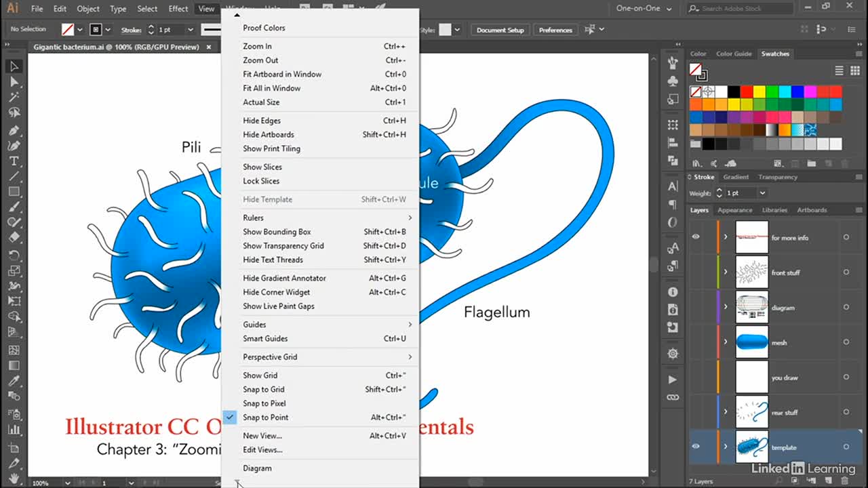868x488 pixels.
Task: Select the Rotate tool
Action: point(14,256)
